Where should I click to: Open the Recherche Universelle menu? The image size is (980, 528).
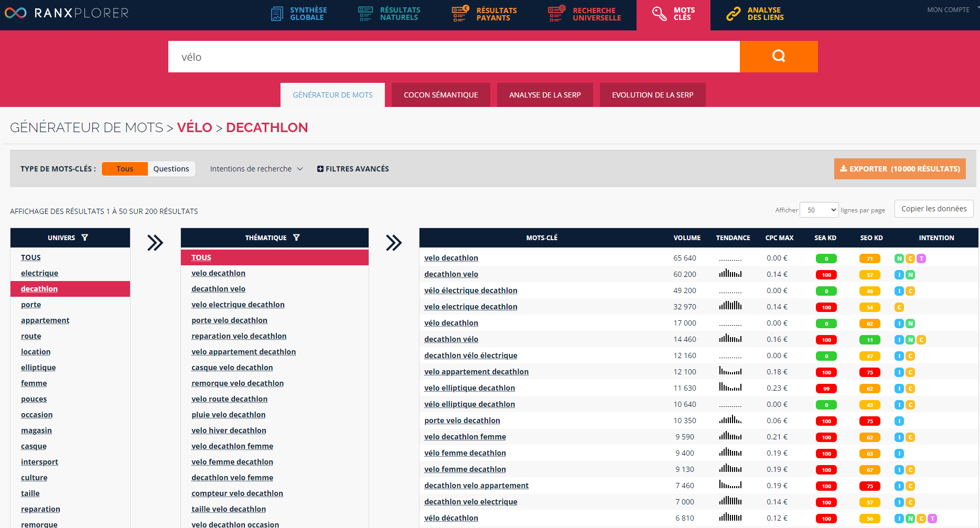coord(585,14)
